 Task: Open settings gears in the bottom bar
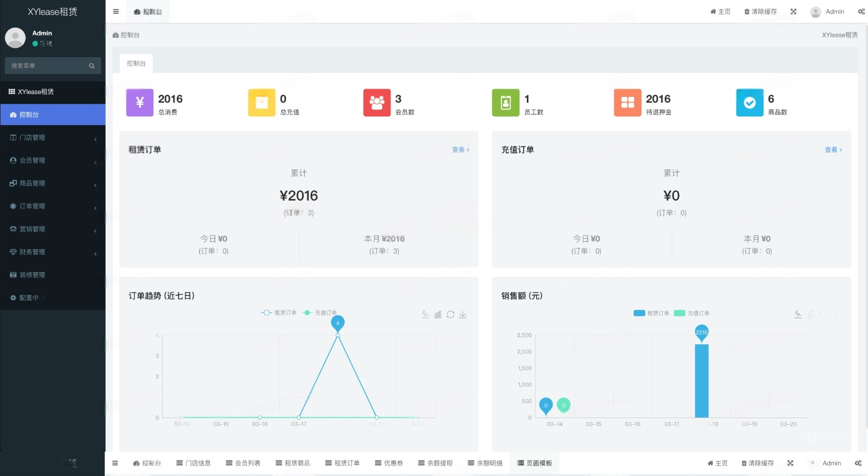pos(858,463)
